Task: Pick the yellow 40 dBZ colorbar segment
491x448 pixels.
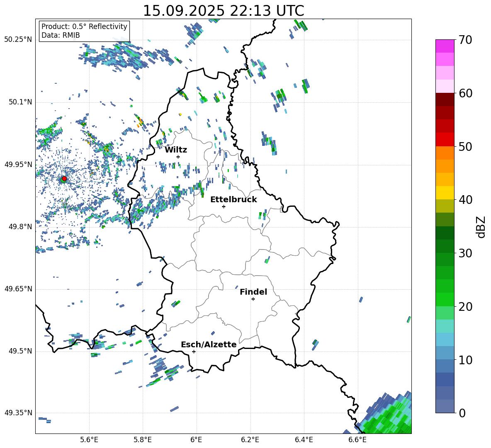Action: 445,193
